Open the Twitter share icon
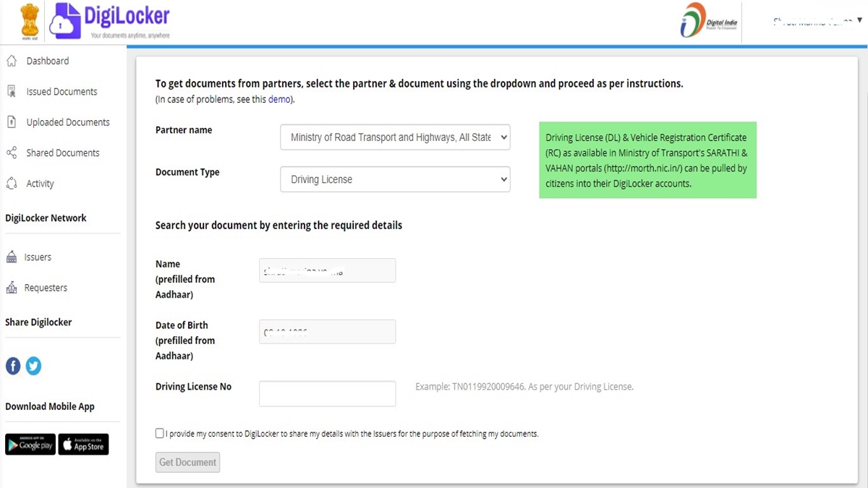868x488 pixels. pos(33,366)
